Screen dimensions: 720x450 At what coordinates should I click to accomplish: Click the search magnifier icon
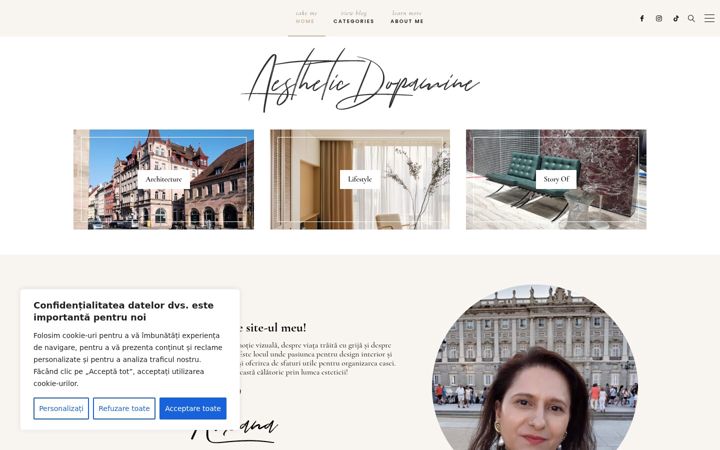[691, 18]
